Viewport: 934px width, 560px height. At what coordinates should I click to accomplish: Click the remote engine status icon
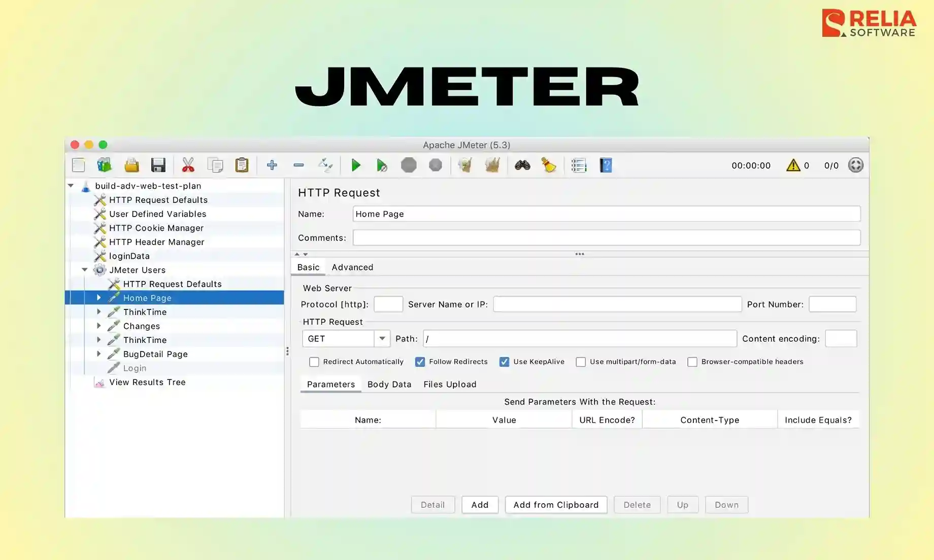pos(856,165)
